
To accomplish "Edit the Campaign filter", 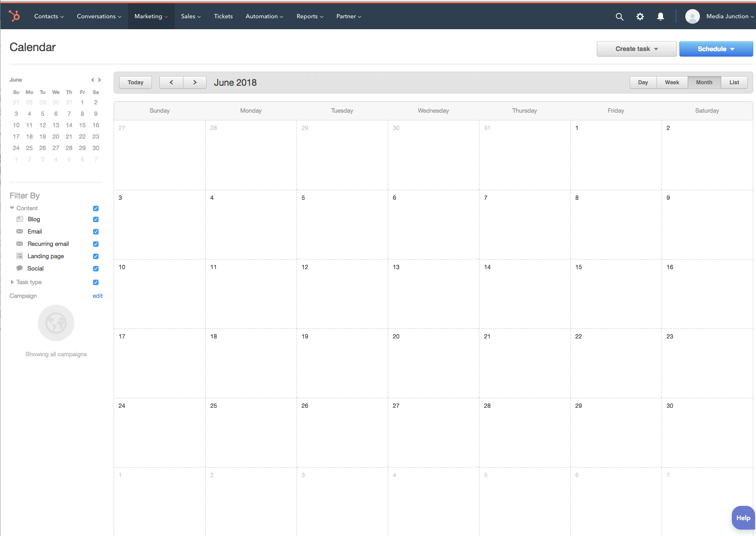I will pos(98,296).
